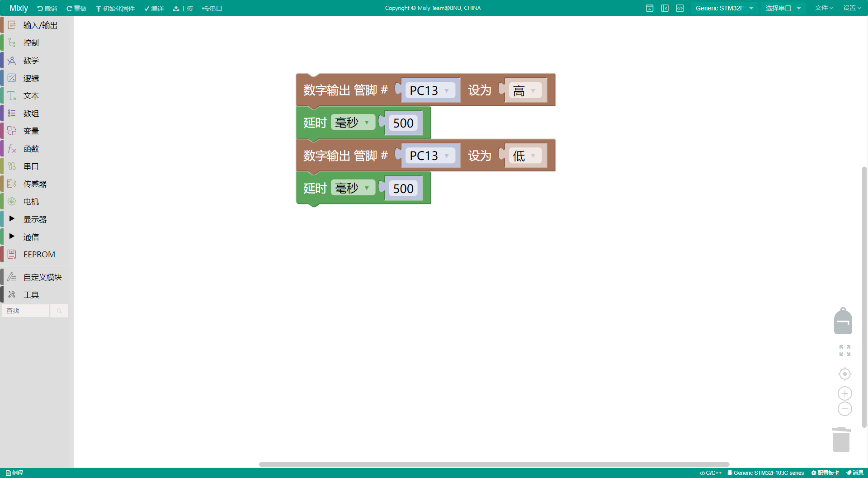Click the code view icon in the top bar

[x=679, y=8]
